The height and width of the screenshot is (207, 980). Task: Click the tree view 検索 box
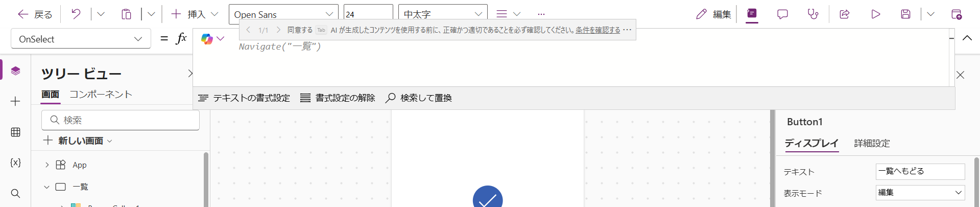(121, 120)
